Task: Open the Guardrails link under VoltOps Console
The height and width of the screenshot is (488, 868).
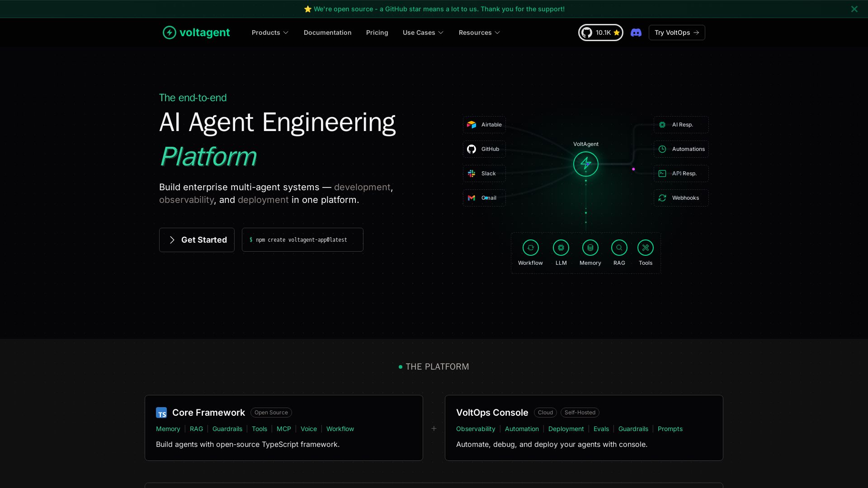Action: [633, 429]
